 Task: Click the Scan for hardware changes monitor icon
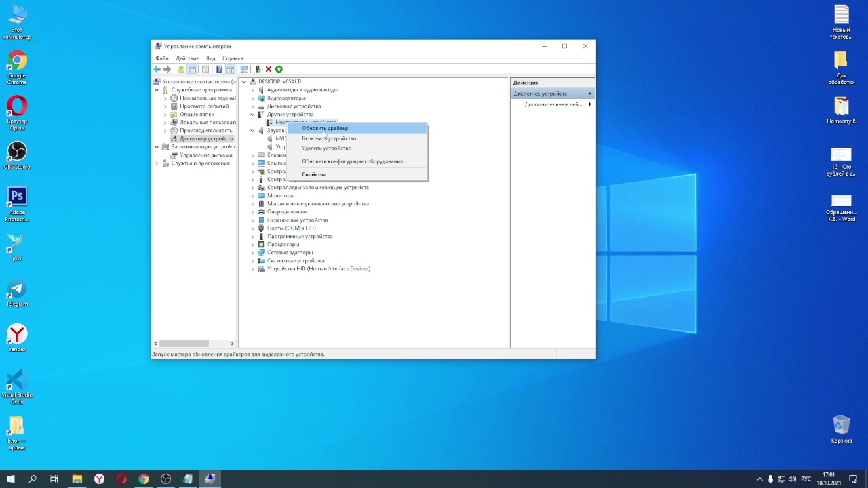[244, 69]
